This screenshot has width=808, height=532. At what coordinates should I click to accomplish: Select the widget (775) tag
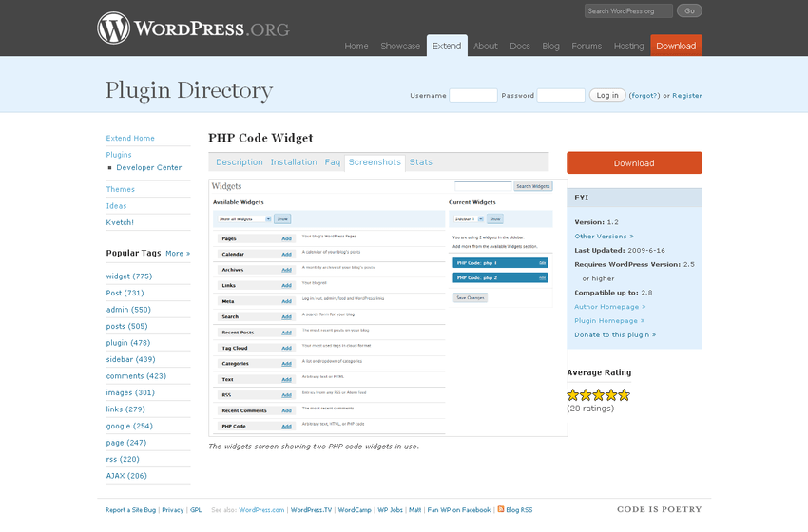coord(129,276)
